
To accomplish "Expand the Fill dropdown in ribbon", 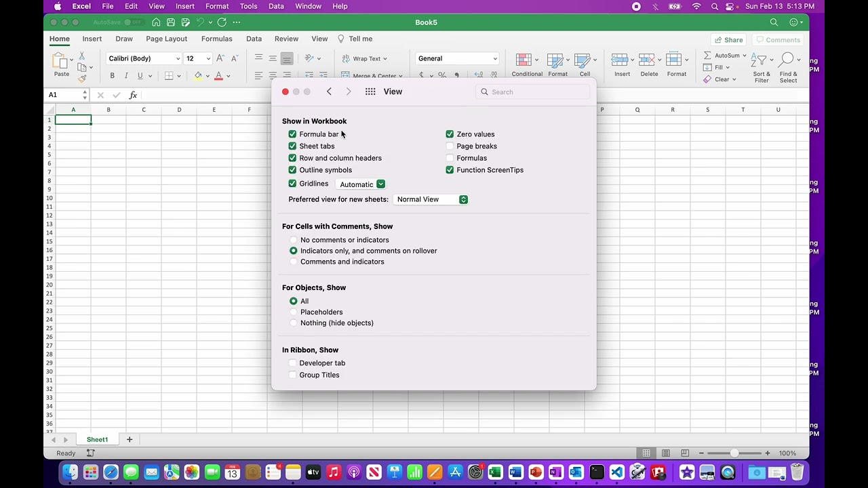I will click(728, 68).
